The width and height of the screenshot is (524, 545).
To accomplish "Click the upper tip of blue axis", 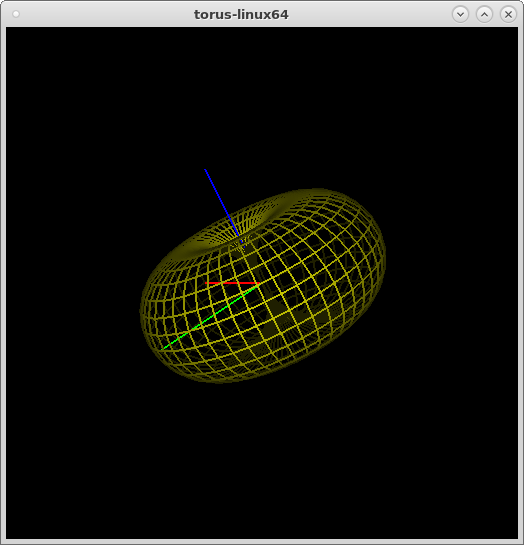I will point(205,170).
